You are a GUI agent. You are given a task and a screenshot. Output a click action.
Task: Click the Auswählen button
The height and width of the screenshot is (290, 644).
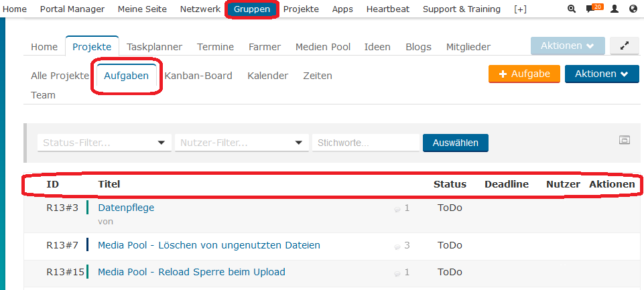click(456, 143)
